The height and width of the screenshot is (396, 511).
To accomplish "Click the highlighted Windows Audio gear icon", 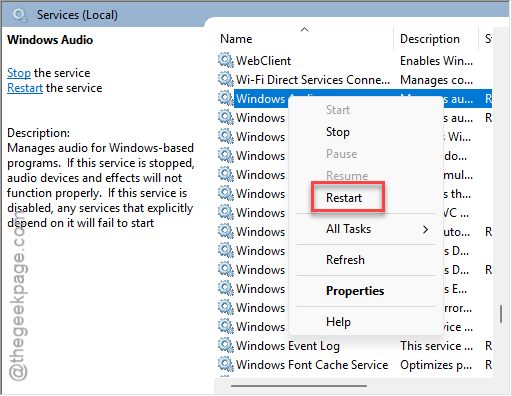I will pyautogui.click(x=226, y=98).
